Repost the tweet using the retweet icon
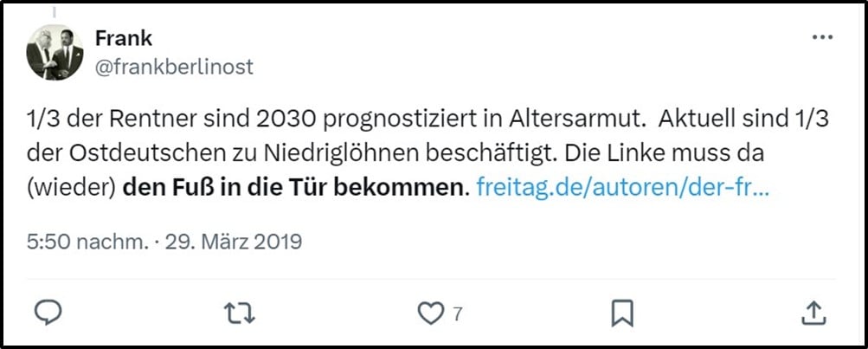 [235, 313]
